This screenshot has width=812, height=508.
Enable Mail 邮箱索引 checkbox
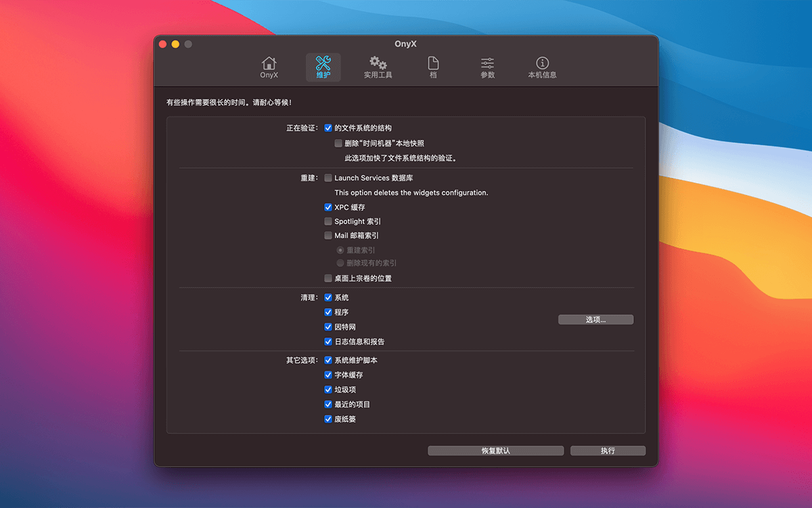pos(328,236)
